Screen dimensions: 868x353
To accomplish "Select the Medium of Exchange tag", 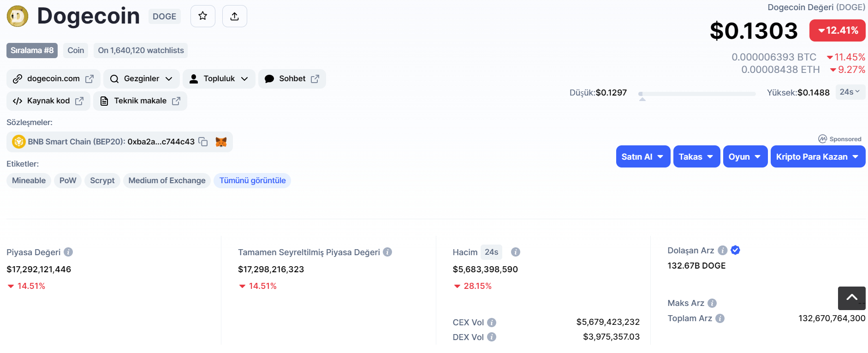I will pyautogui.click(x=167, y=180).
